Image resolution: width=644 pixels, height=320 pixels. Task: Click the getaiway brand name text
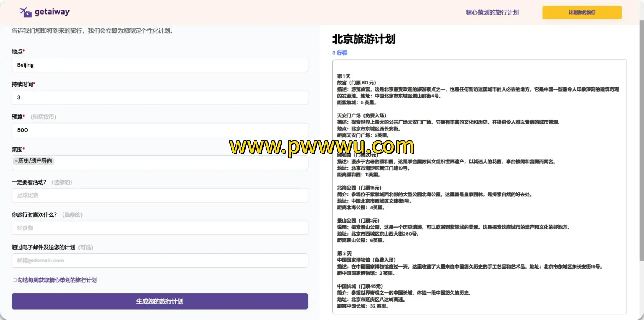pos(52,12)
